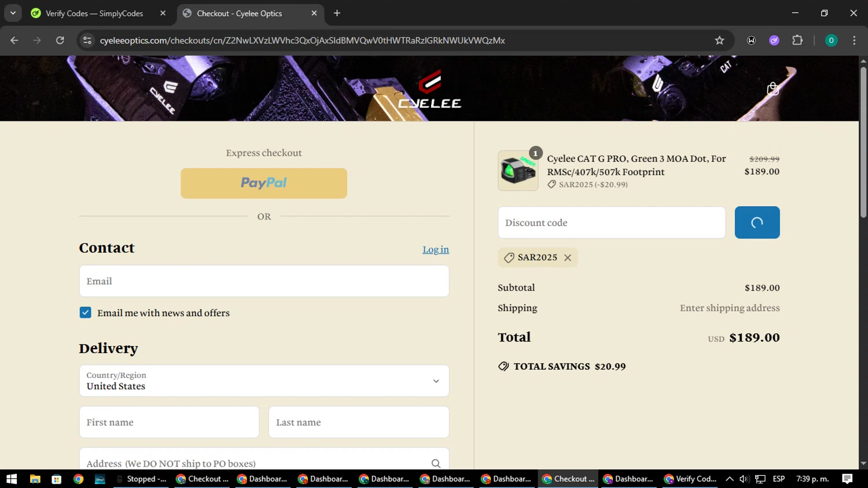This screenshot has height=488, width=868.
Task: Open the Stopped taskbar window
Action: pos(141,479)
